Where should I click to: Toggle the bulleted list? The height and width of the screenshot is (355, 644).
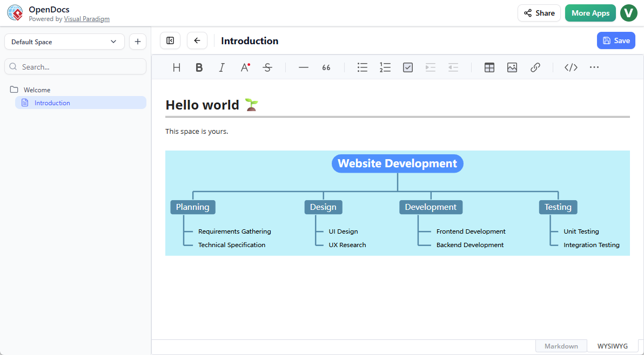coord(362,67)
